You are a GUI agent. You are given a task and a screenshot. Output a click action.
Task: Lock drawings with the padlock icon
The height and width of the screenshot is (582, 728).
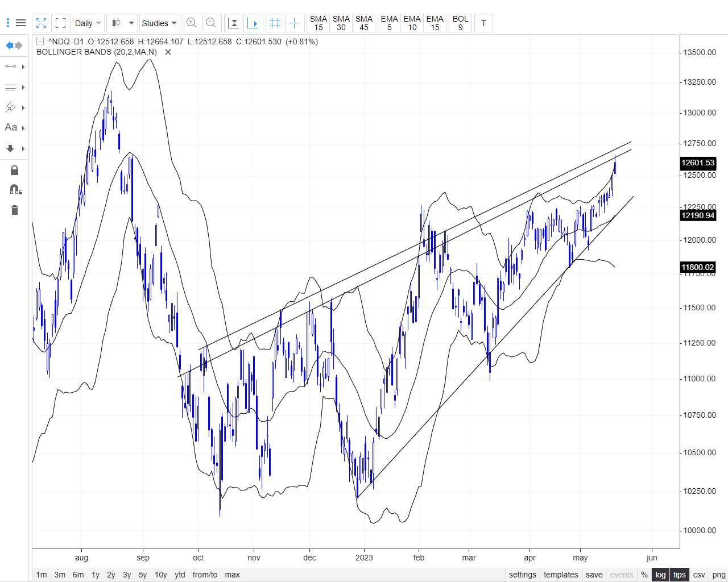coord(15,170)
